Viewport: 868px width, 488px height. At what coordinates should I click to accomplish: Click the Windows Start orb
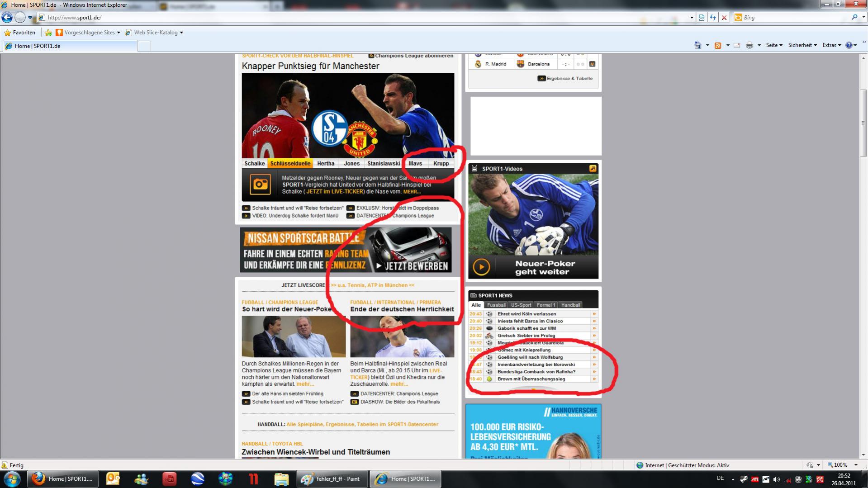click(12, 479)
